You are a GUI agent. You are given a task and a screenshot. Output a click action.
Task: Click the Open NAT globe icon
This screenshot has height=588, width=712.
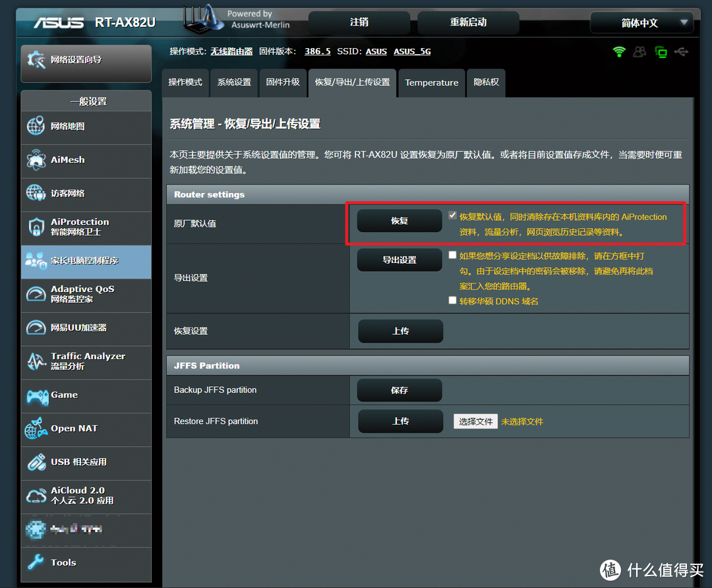coord(36,428)
